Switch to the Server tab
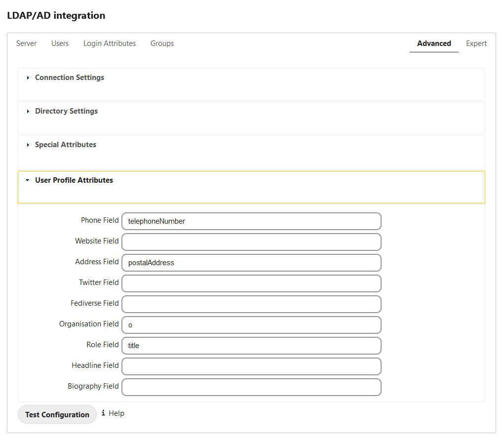The image size is (504, 440). [27, 43]
